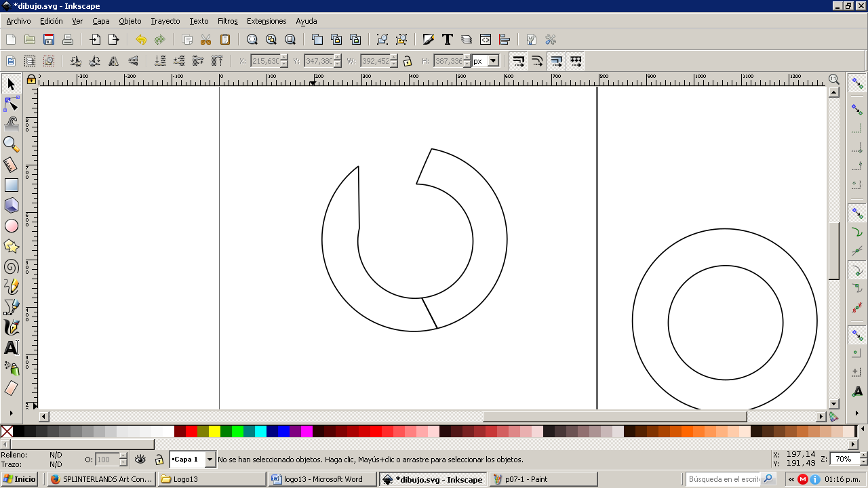The height and width of the screenshot is (488, 868).
Task: Select the Eraser tool
Action: pyautogui.click(x=11, y=388)
